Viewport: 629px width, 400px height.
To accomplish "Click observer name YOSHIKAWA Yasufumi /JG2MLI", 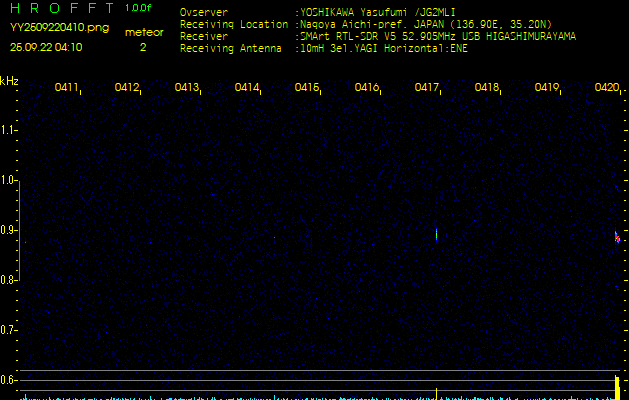I will tap(378, 12).
